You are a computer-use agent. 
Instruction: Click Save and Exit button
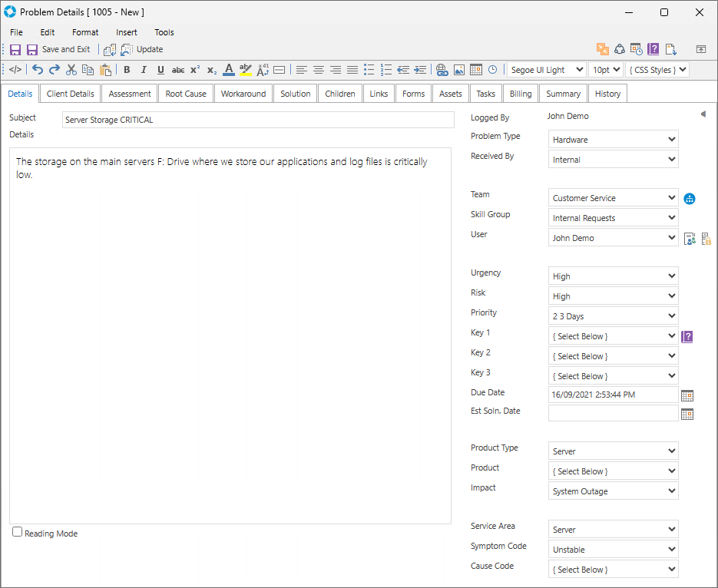point(58,49)
